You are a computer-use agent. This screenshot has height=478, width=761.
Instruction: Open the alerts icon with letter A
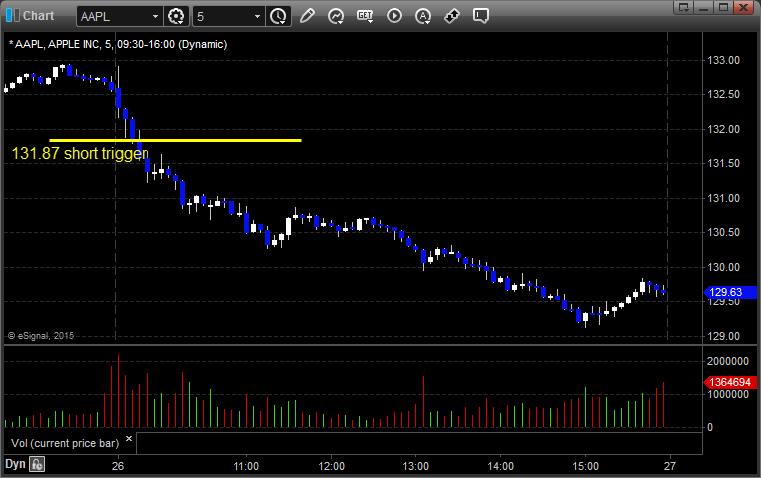point(423,16)
